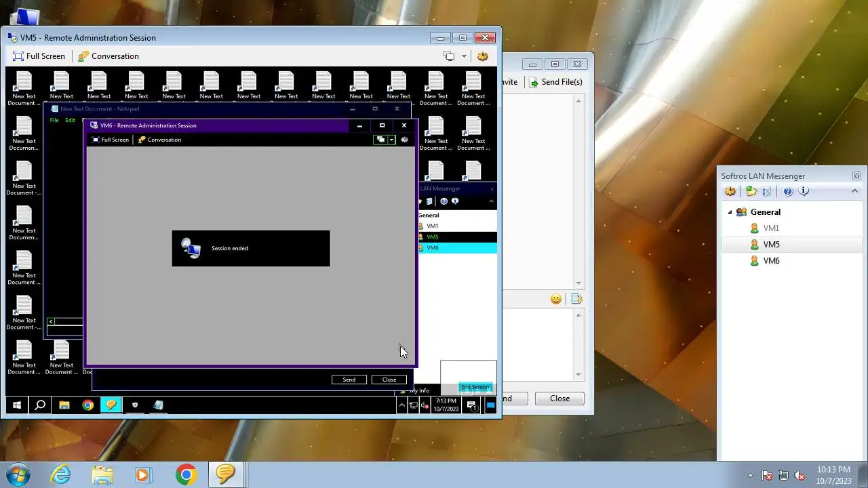Open the gear settings icon in VM5 toolbar

coord(483,56)
